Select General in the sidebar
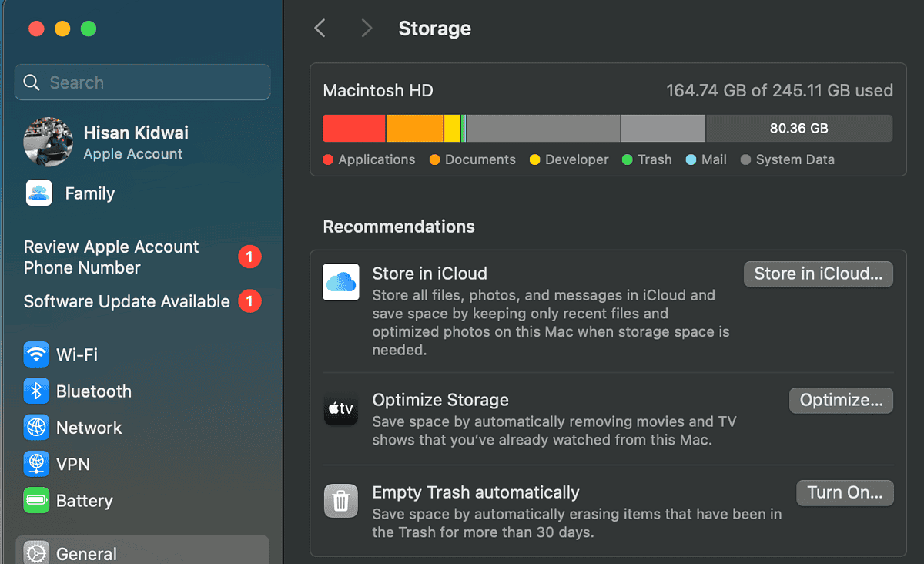 click(x=142, y=552)
